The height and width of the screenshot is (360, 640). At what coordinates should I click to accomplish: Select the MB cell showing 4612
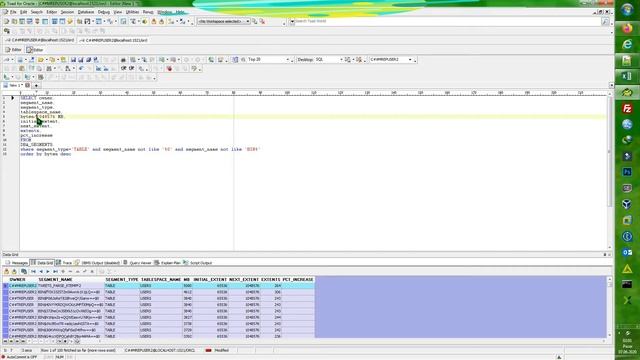click(x=187, y=292)
